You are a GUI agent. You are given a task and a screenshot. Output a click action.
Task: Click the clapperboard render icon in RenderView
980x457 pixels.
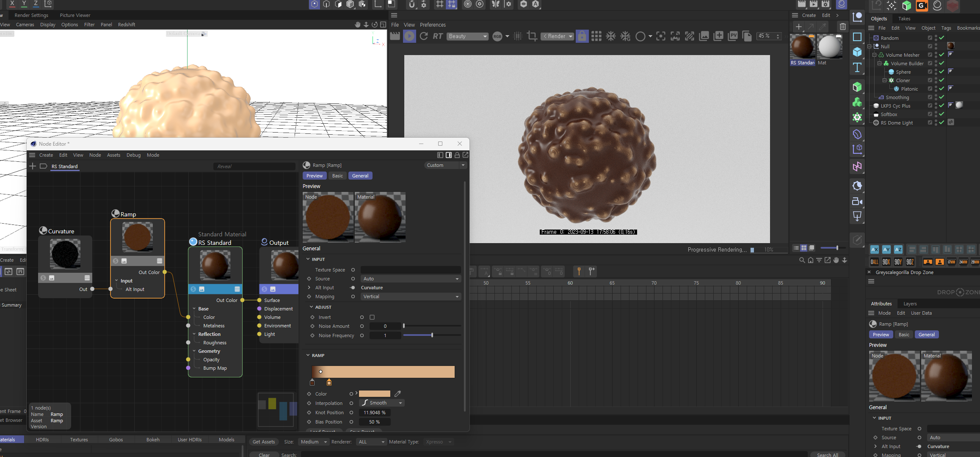pyautogui.click(x=395, y=36)
